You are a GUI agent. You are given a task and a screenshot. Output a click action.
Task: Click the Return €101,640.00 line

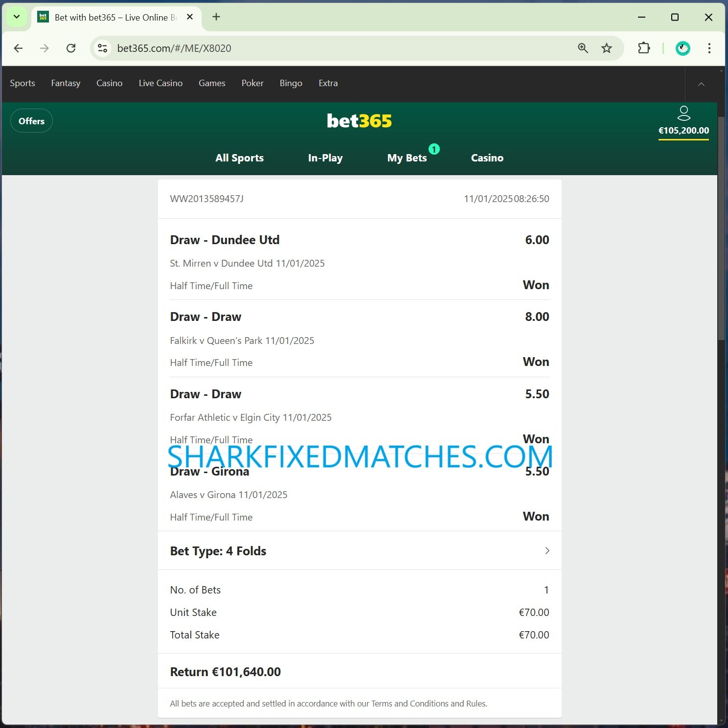pyautogui.click(x=225, y=672)
